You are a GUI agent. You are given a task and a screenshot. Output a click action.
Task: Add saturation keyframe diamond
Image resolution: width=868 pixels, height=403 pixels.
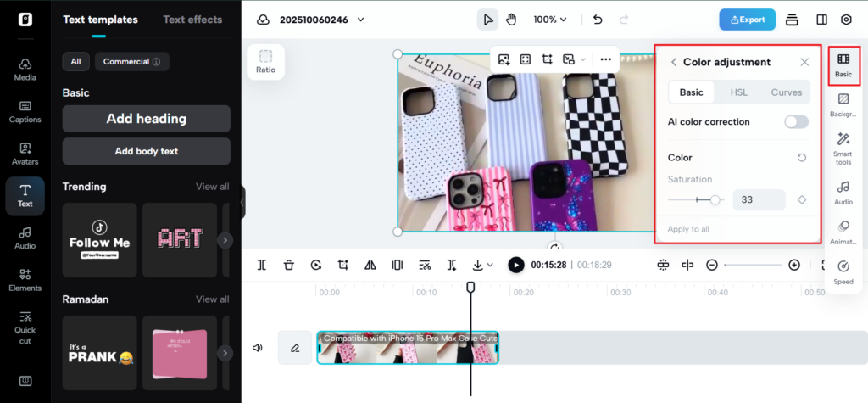click(x=802, y=200)
